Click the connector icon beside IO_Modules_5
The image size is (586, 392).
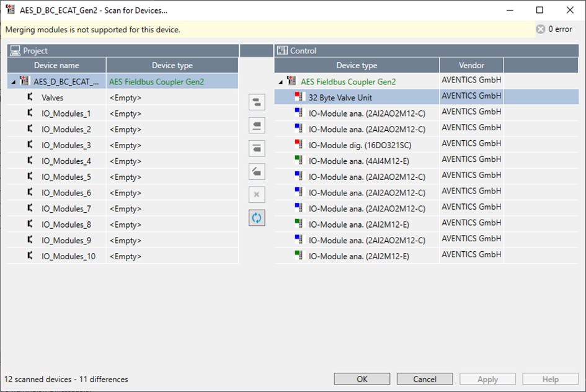point(30,176)
